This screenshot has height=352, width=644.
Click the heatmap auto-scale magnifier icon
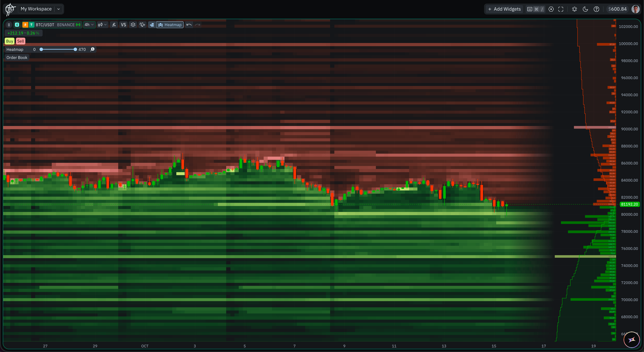tap(92, 49)
